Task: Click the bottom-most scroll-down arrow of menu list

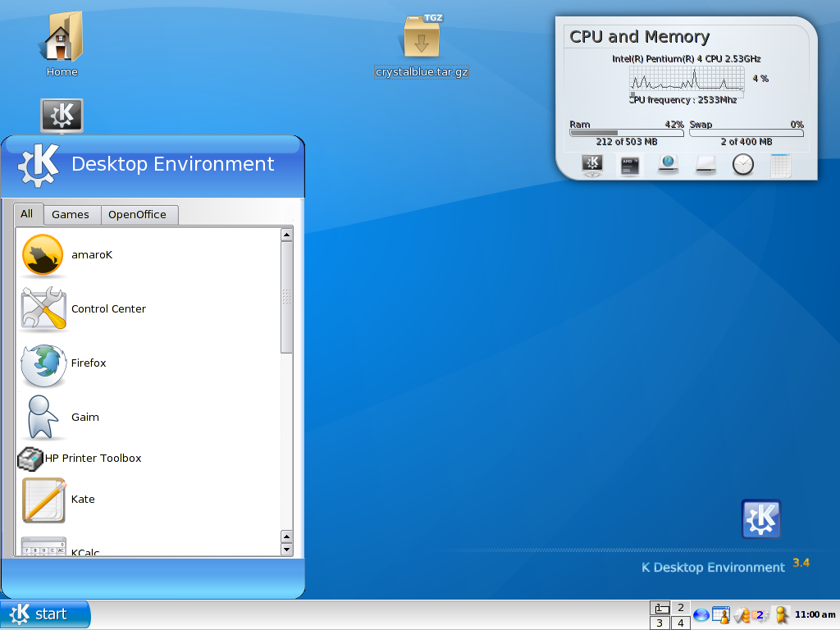Action: (286, 550)
